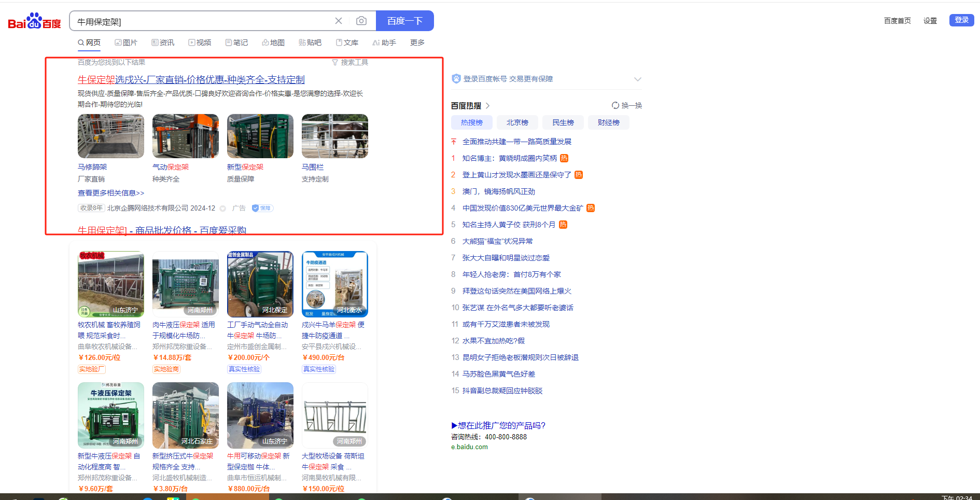This screenshot has height=500, width=980.
Task: Click the 换一换 refresh icon
Action: coord(615,105)
